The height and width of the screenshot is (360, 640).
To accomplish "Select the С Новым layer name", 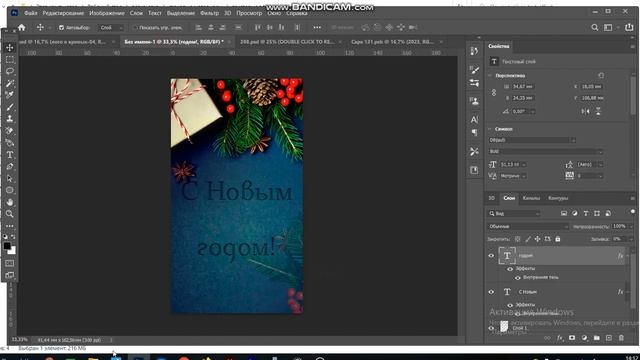I will [527, 292].
